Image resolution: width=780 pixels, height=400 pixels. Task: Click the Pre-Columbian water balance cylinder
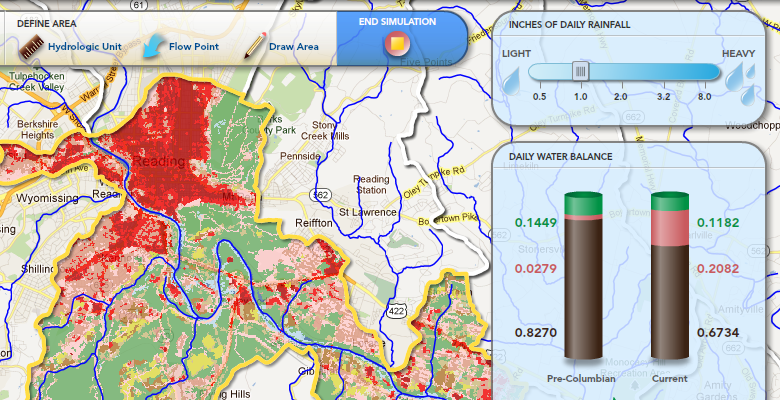click(x=583, y=276)
